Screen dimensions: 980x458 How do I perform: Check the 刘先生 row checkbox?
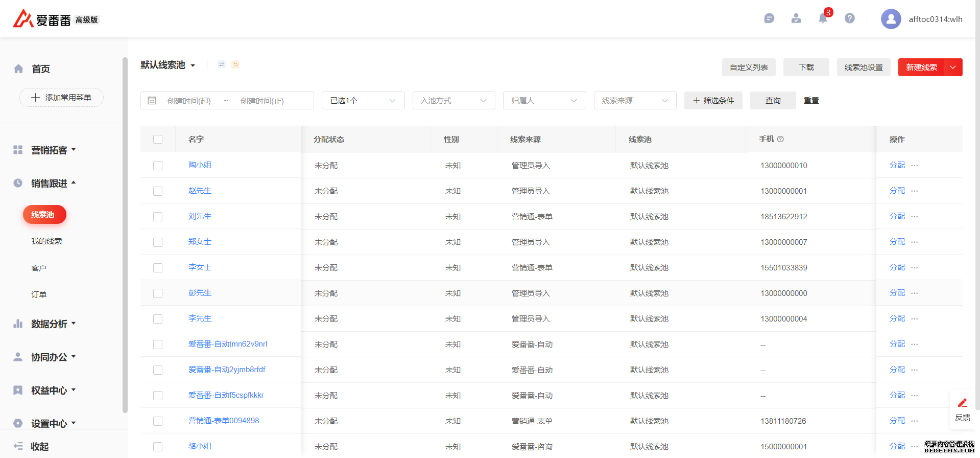click(x=158, y=217)
